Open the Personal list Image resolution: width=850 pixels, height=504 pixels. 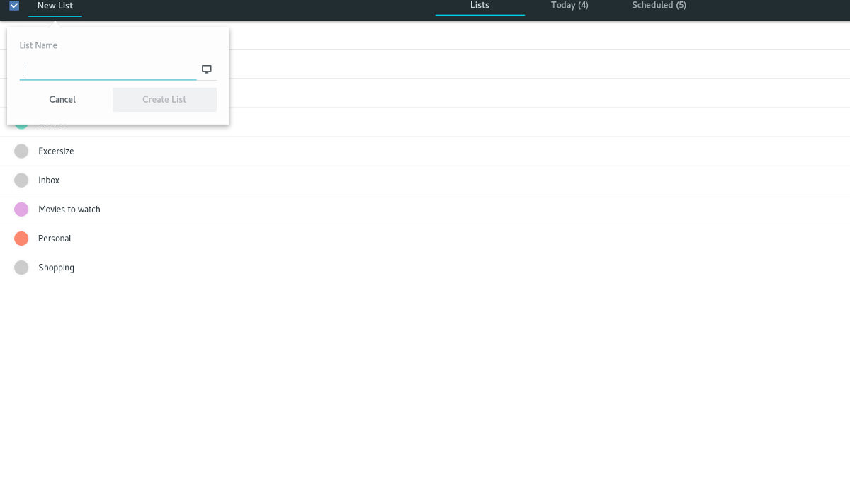425,239
